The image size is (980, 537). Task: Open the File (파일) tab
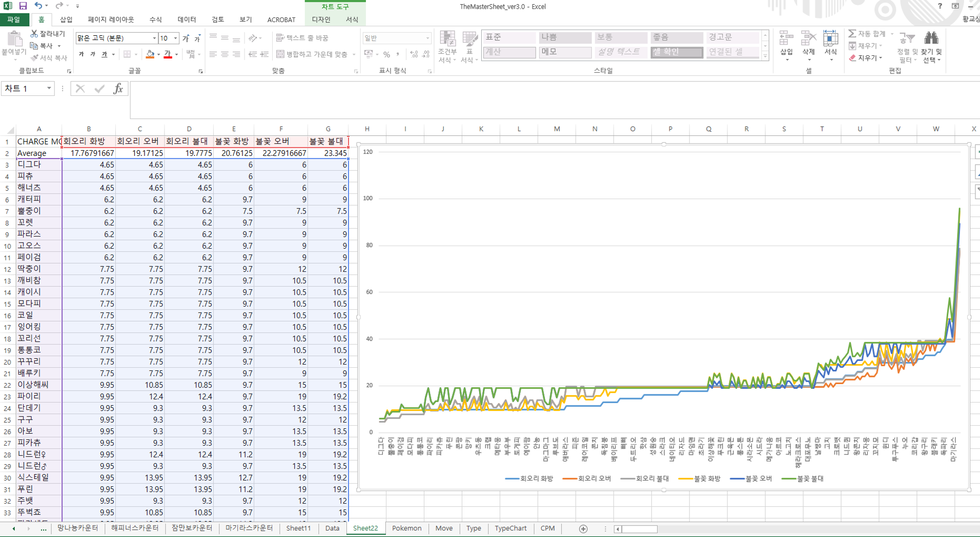point(14,19)
